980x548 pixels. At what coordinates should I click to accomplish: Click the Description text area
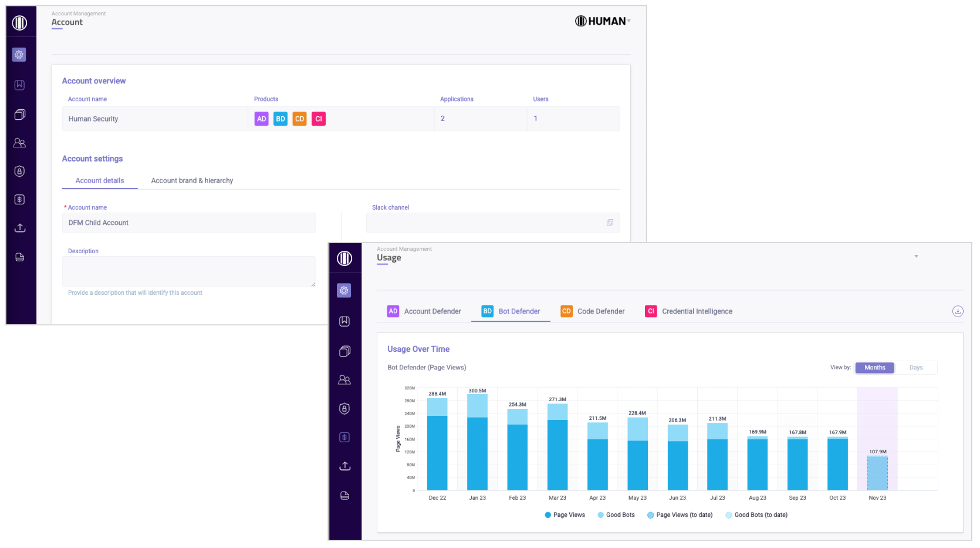[189, 272]
